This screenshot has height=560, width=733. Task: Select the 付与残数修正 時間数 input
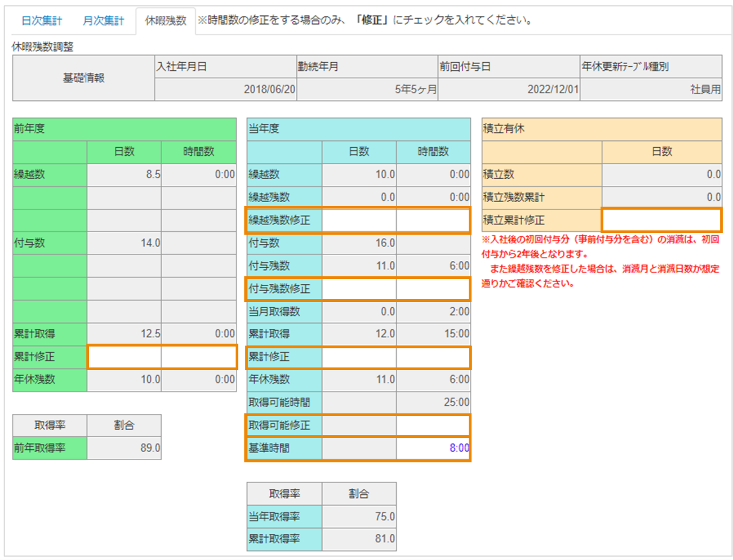point(433,289)
